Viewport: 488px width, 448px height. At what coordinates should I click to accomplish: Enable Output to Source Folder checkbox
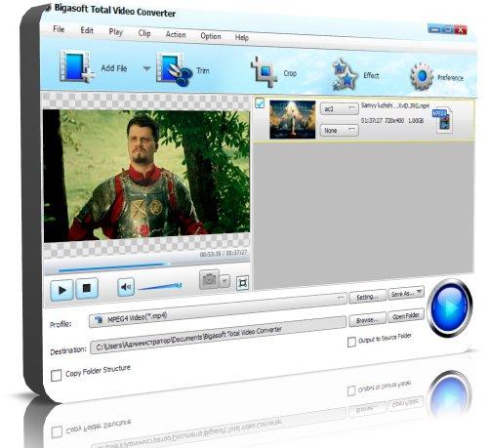(x=351, y=342)
